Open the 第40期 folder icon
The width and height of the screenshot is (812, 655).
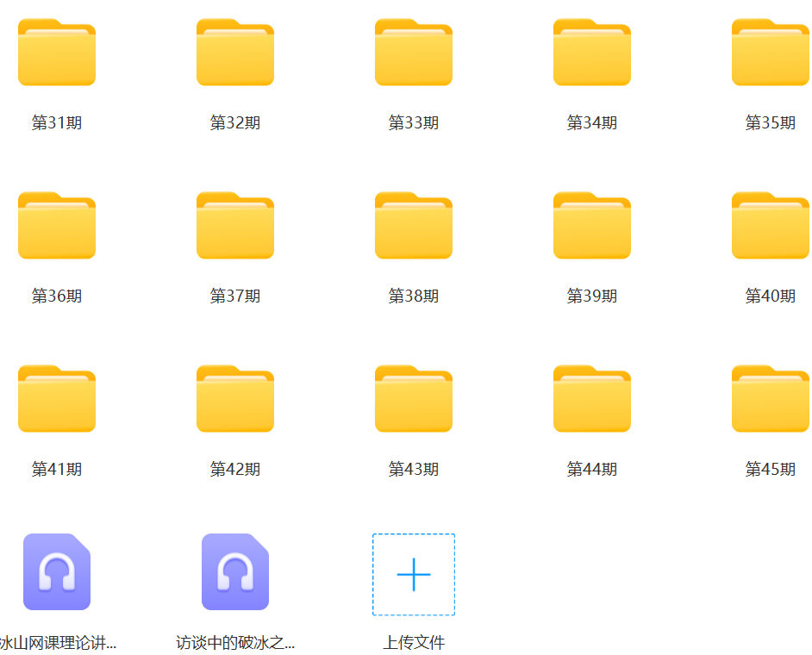[x=771, y=225]
